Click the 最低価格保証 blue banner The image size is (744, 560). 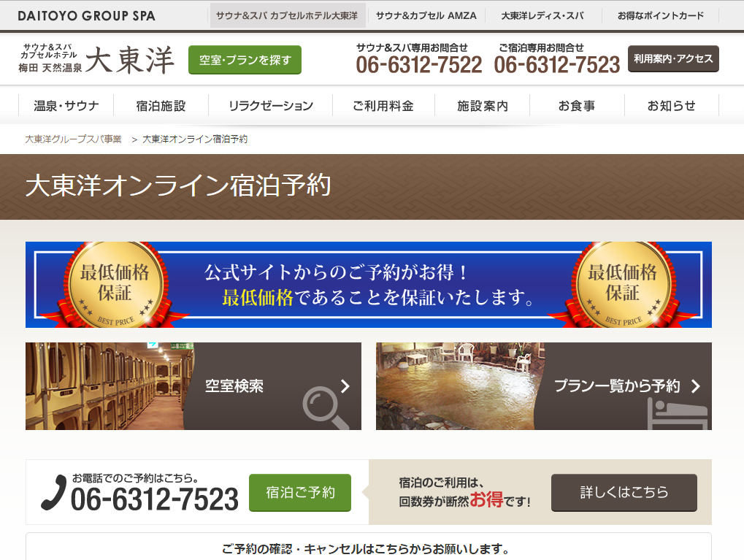click(x=369, y=285)
